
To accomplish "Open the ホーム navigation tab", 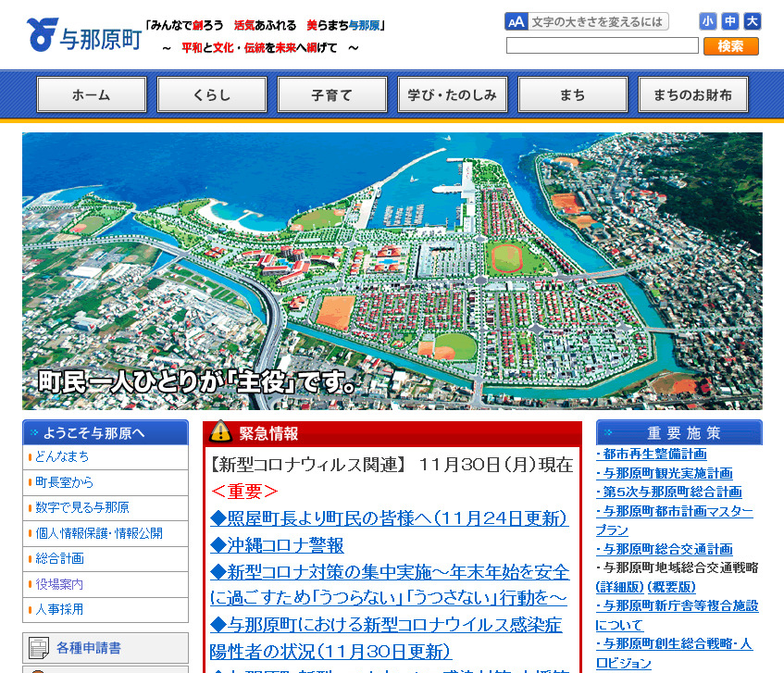I will pyautogui.click(x=92, y=94).
